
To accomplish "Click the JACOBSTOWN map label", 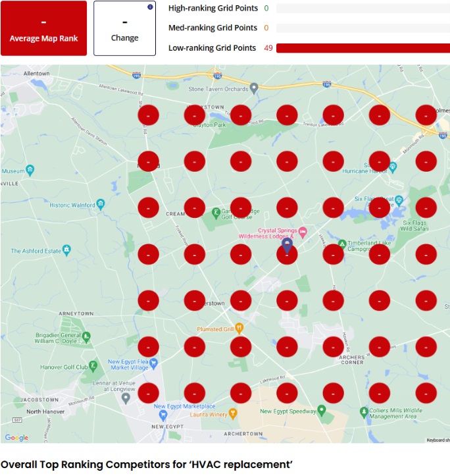I will coord(39,400).
